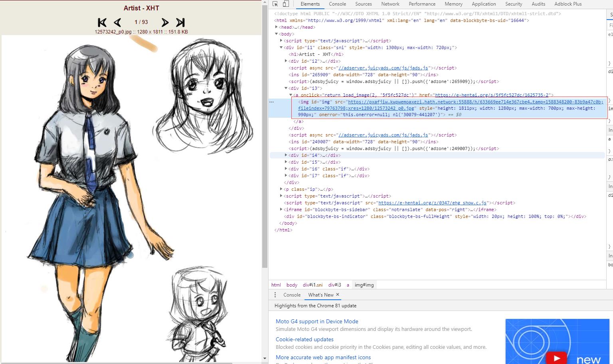Jump to last page of gallery
The width and height of the screenshot is (613, 364).
click(x=180, y=22)
